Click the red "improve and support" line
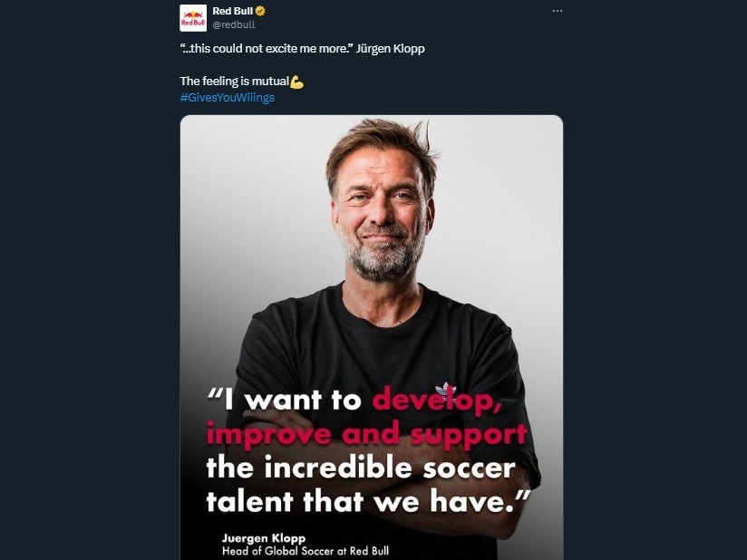This screenshot has height=560, width=747. (366, 433)
